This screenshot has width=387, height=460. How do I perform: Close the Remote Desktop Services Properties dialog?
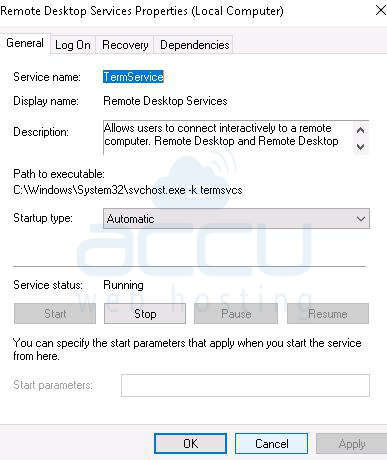(380, 10)
